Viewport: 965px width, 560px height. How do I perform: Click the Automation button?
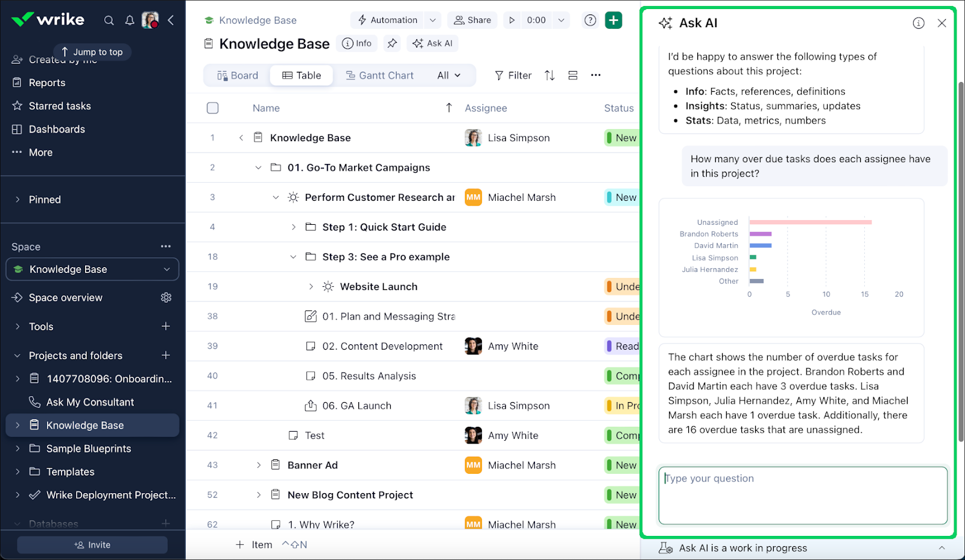click(x=387, y=20)
